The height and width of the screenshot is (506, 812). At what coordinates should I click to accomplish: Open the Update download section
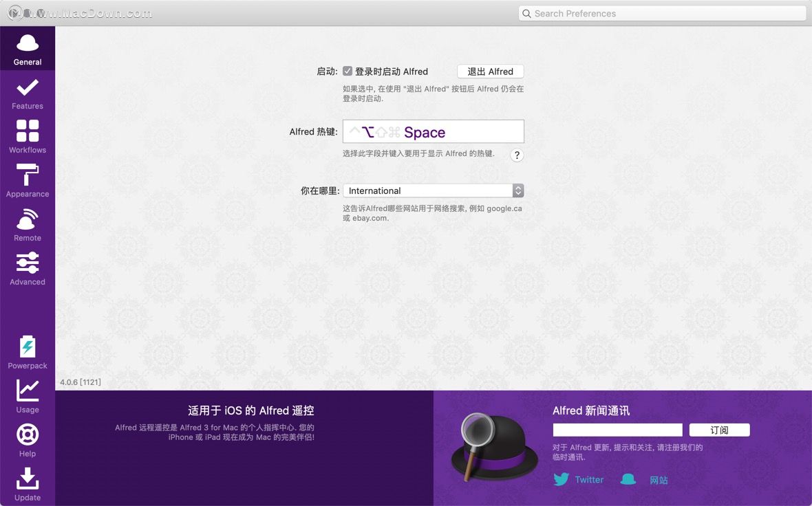(x=28, y=484)
